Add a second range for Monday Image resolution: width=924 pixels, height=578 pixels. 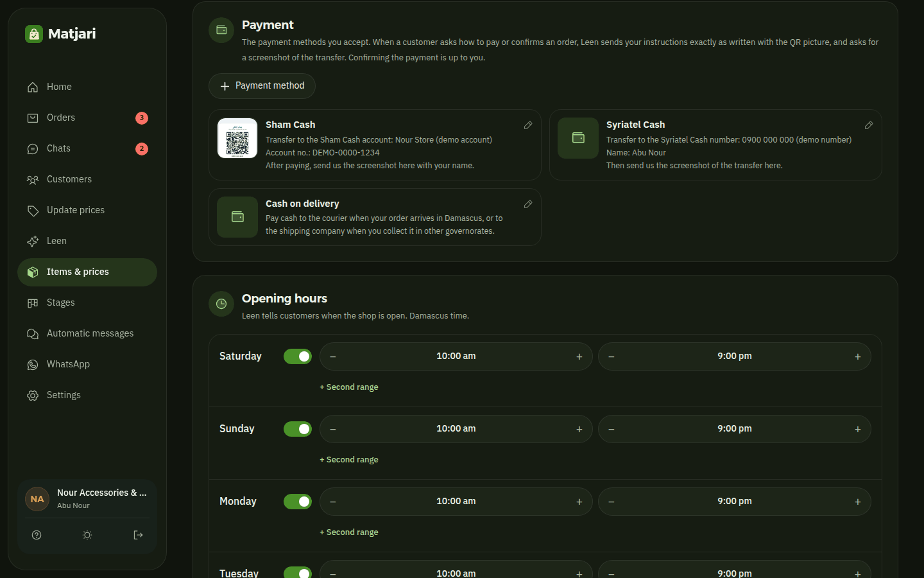[x=349, y=532]
